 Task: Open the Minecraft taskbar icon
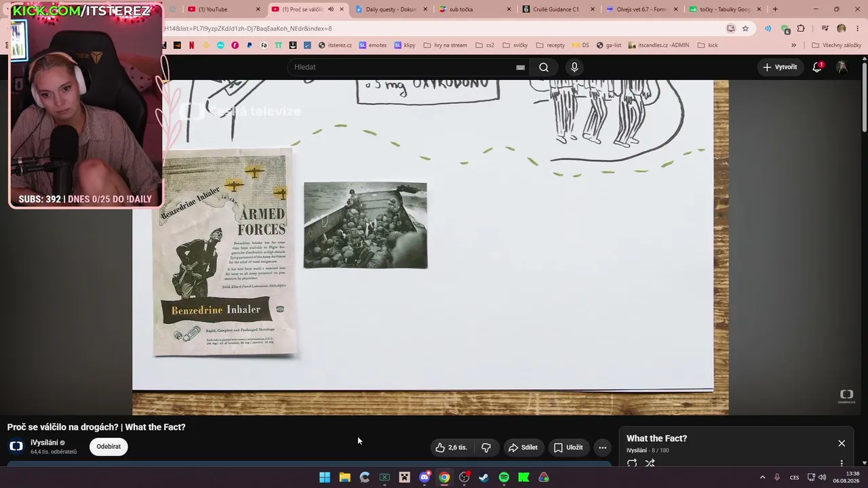pyautogui.click(x=404, y=477)
